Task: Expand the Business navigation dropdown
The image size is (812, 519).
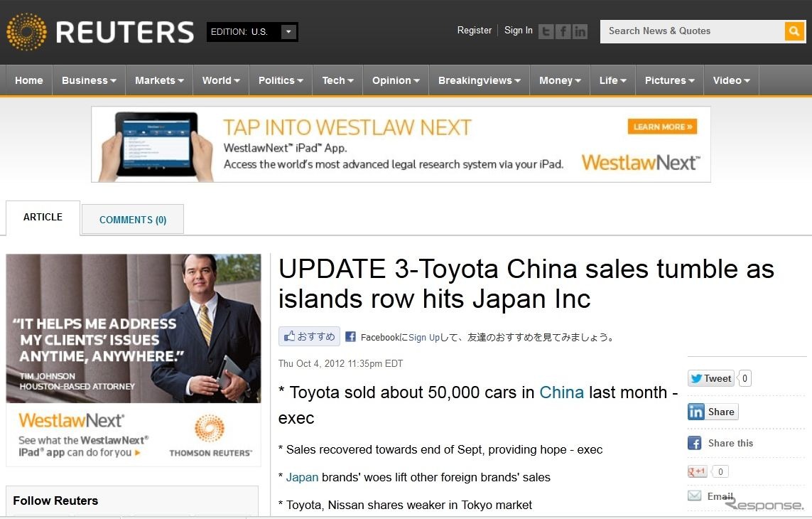Action: click(88, 80)
